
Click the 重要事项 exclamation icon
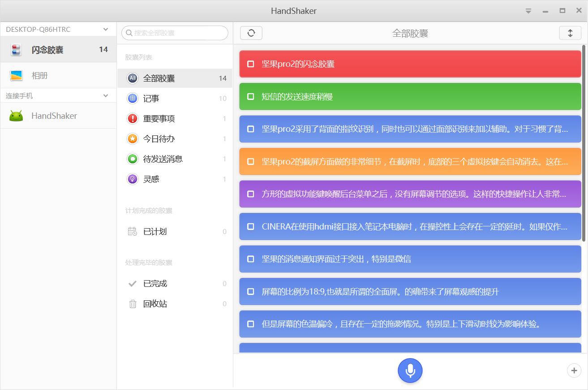pos(132,118)
